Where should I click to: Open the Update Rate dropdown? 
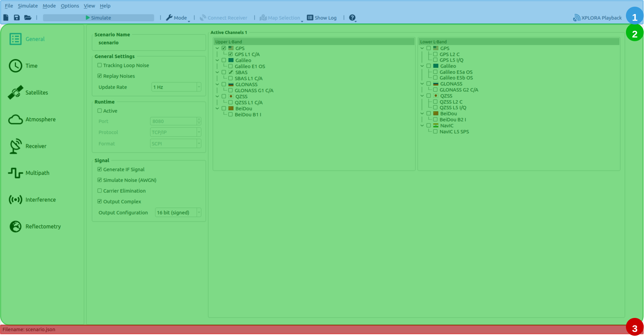(x=176, y=87)
